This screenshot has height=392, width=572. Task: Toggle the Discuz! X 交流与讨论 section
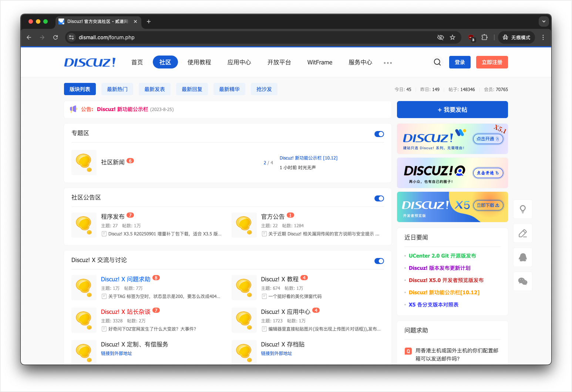(379, 261)
